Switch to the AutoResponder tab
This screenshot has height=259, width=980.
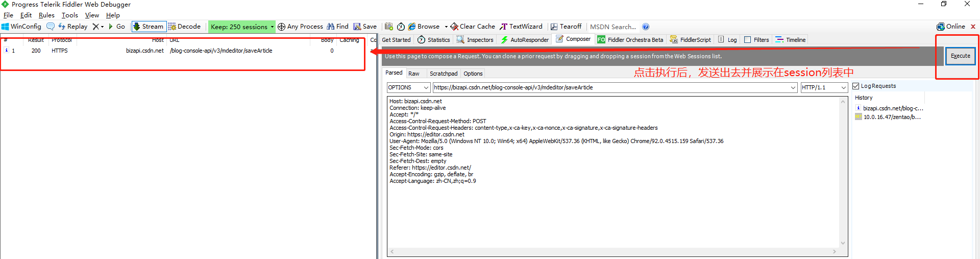click(525, 40)
